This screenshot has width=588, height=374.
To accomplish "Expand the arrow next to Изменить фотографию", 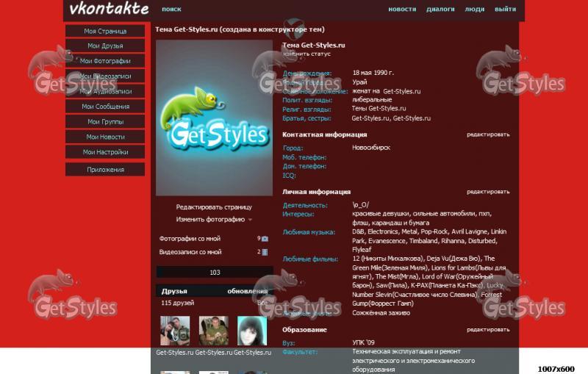I will pyautogui.click(x=250, y=220).
